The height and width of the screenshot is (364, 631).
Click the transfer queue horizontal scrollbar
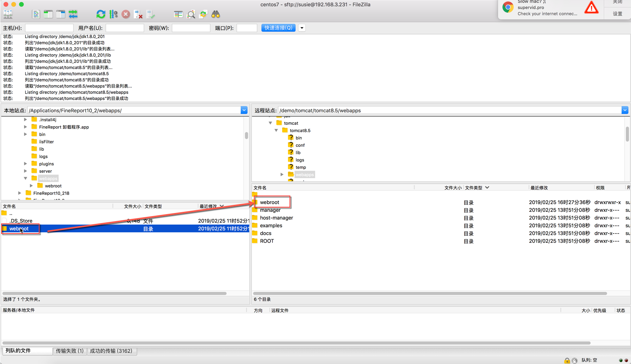click(297, 343)
